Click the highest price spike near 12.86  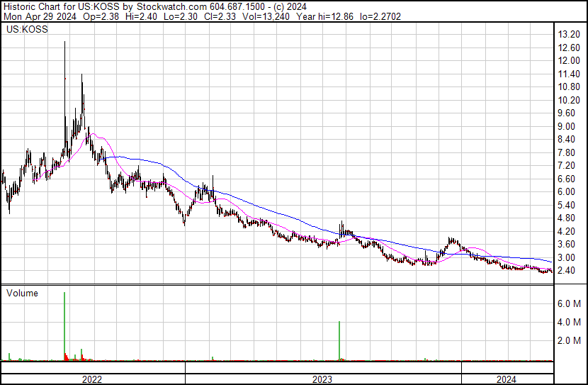tap(65, 44)
